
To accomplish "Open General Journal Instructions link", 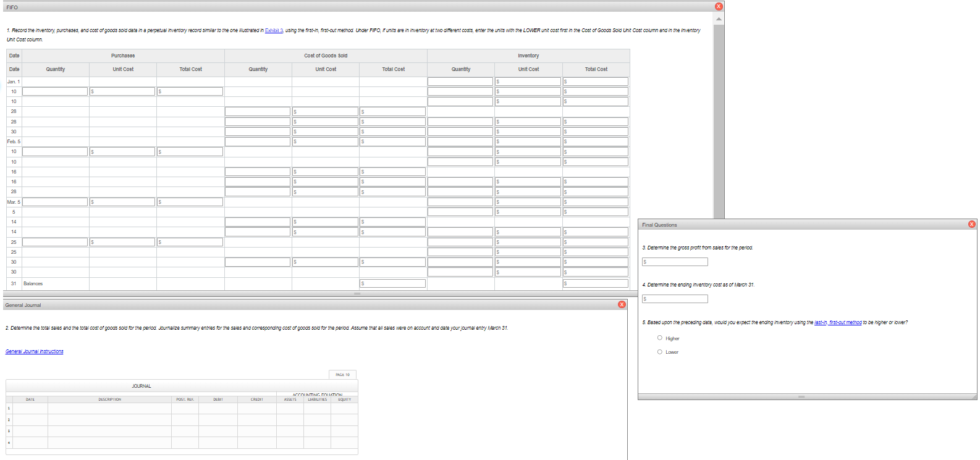I will (35, 351).
